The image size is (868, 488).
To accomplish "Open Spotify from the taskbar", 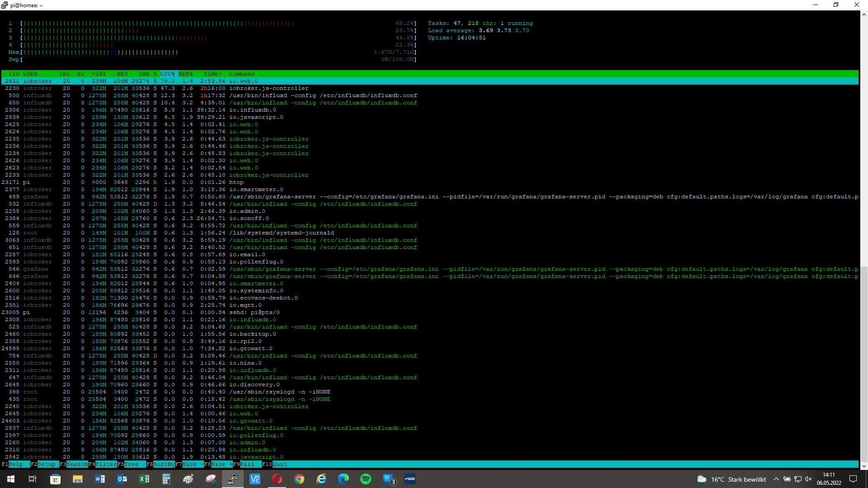I will point(365,479).
